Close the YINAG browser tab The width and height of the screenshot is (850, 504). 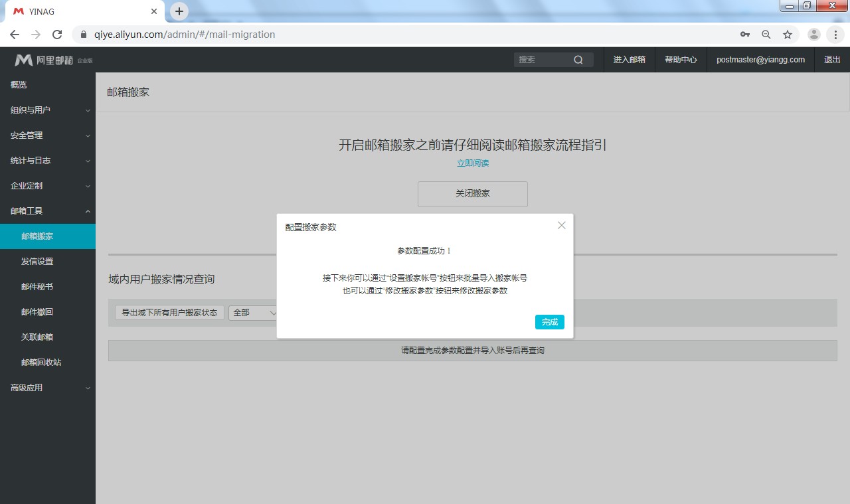point(154,11)
